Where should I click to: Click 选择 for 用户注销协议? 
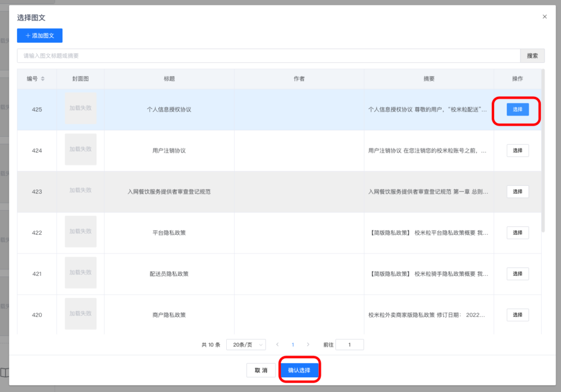[517, 151]
